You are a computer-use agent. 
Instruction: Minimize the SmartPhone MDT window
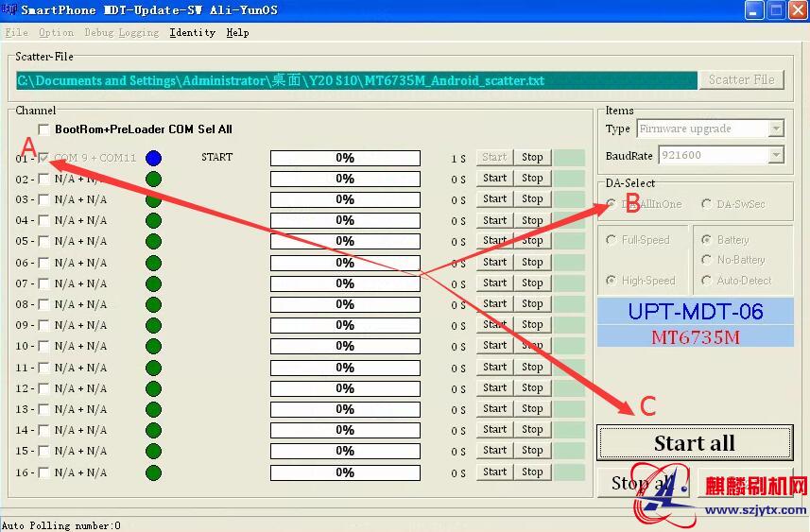point(753,10)
